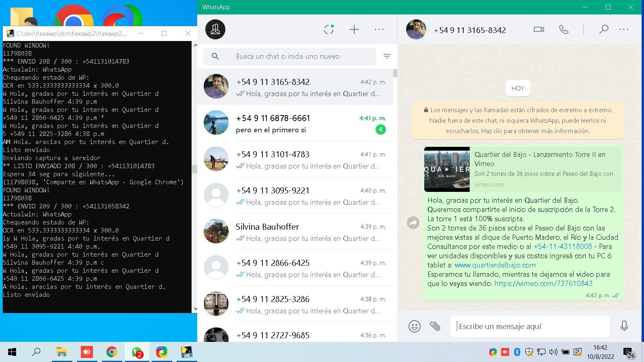The width and height of the screenshot is (644, 362).
Task: Open the unread chats filter icon
Action: pyautogui.click(x=387, y=57)
